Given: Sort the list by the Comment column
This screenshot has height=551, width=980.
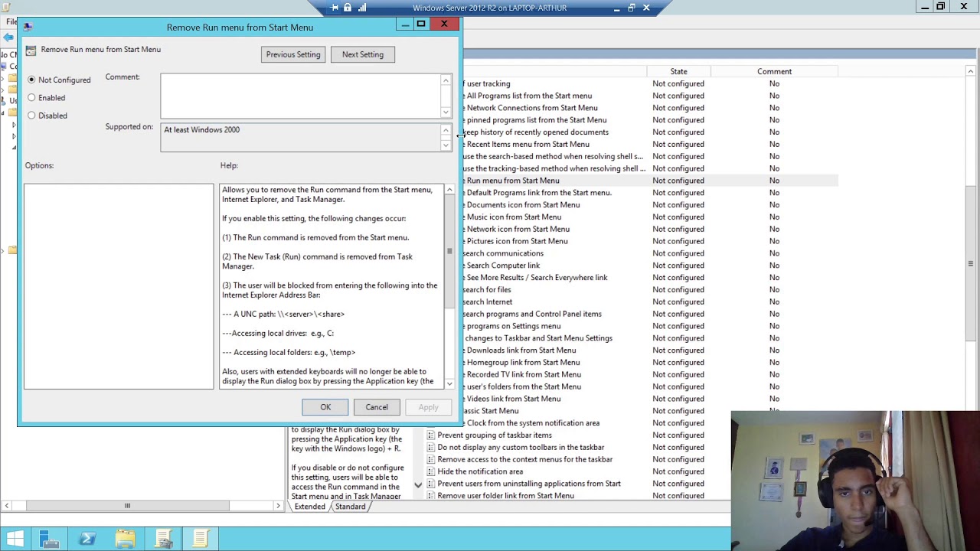Looking at the screenshot, I should [x=774, y=71].
